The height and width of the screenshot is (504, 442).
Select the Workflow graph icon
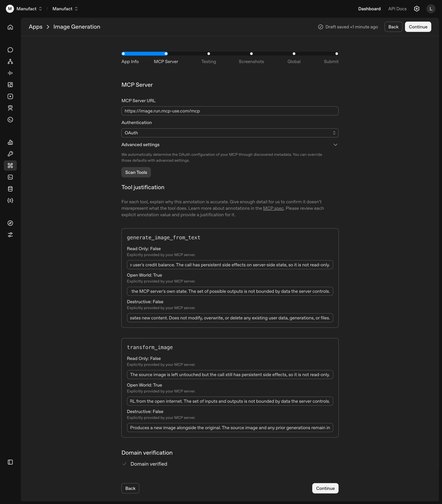[10, 62]
